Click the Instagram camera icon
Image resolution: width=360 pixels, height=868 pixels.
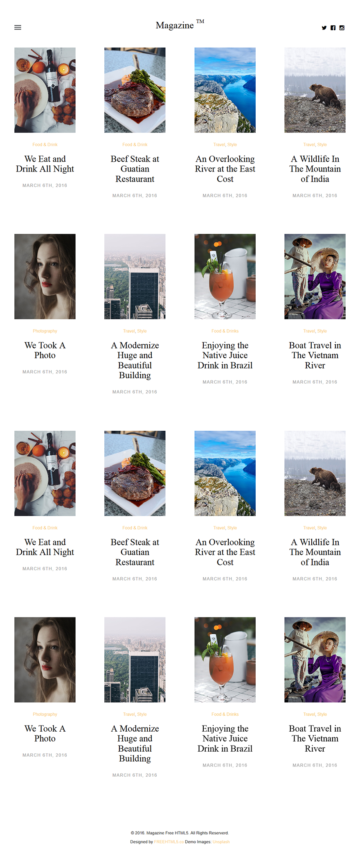point(342,28)
